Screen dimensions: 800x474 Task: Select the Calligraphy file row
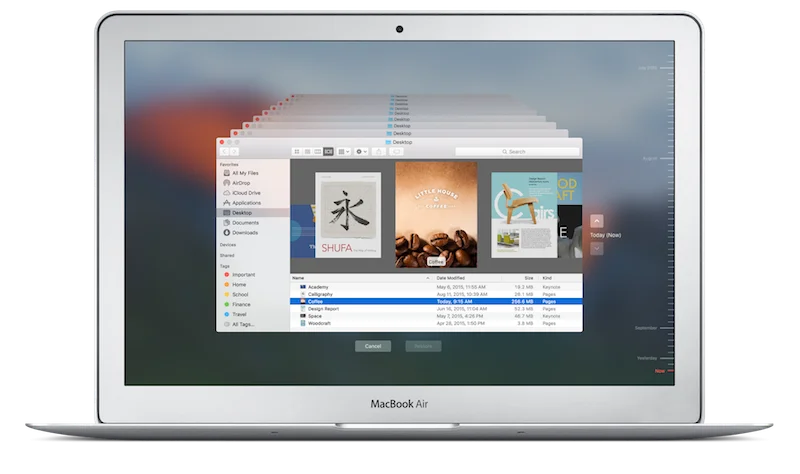coord(436,294)
